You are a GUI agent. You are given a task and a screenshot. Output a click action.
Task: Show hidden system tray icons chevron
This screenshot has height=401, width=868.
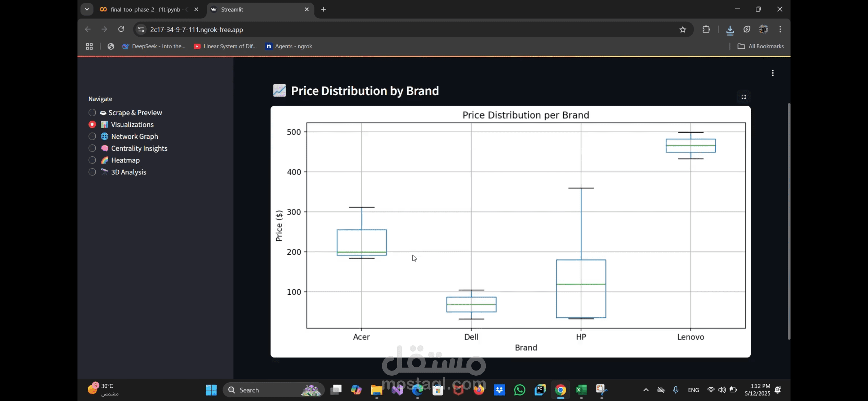coord(646,390)
